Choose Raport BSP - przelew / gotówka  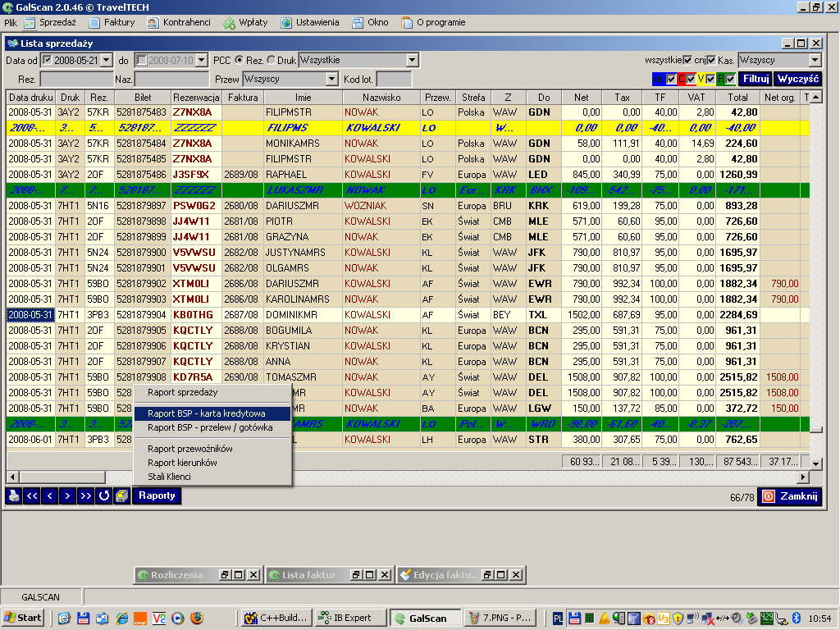212,427
